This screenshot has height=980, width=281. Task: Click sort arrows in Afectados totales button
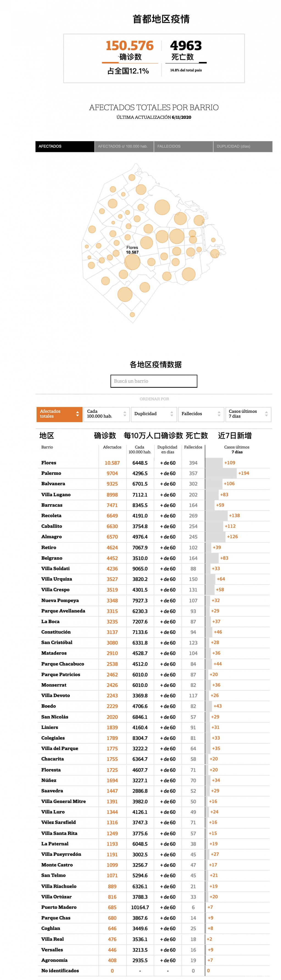pyautogui.click(x=77, y=414)
